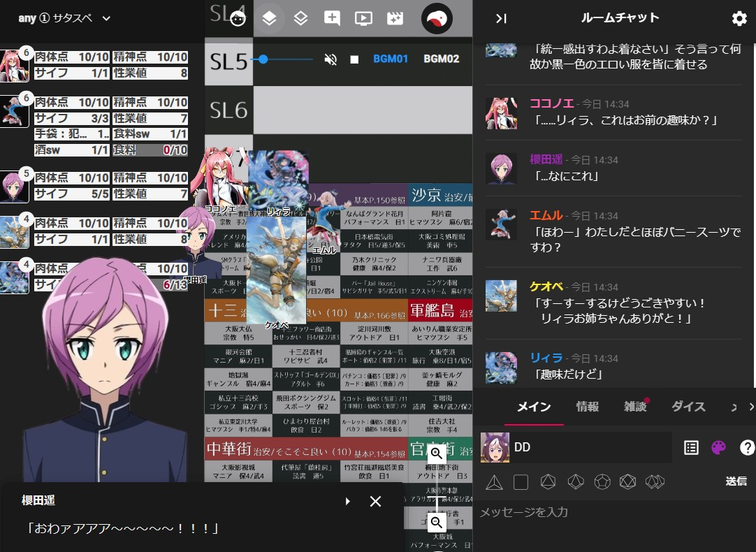This screenshot has height=552, width=756.
Task: Click the DD character name field
Action: point(592,447)
